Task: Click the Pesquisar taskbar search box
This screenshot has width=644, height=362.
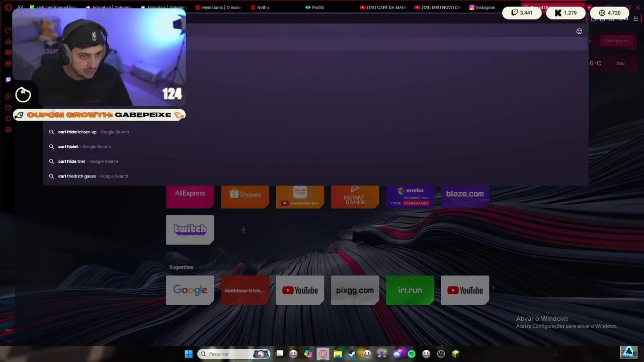Action: [234, 354]
